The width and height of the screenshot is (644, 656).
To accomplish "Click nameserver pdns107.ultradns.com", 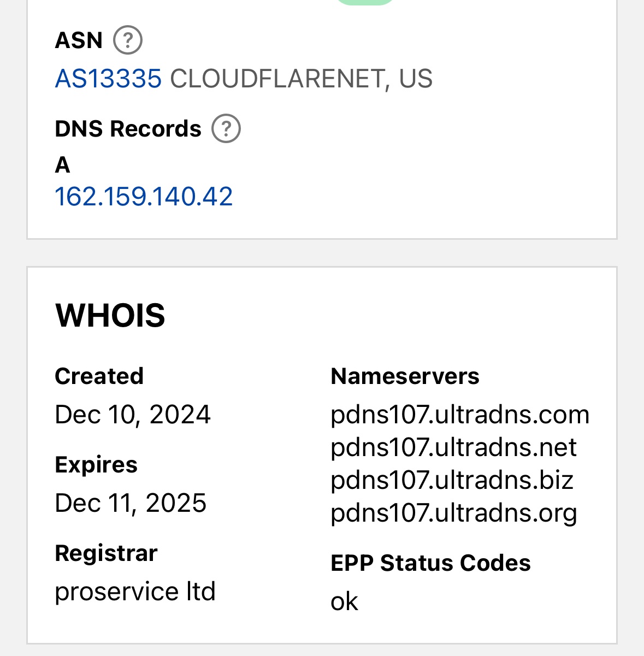I will [x=460, y=415].
